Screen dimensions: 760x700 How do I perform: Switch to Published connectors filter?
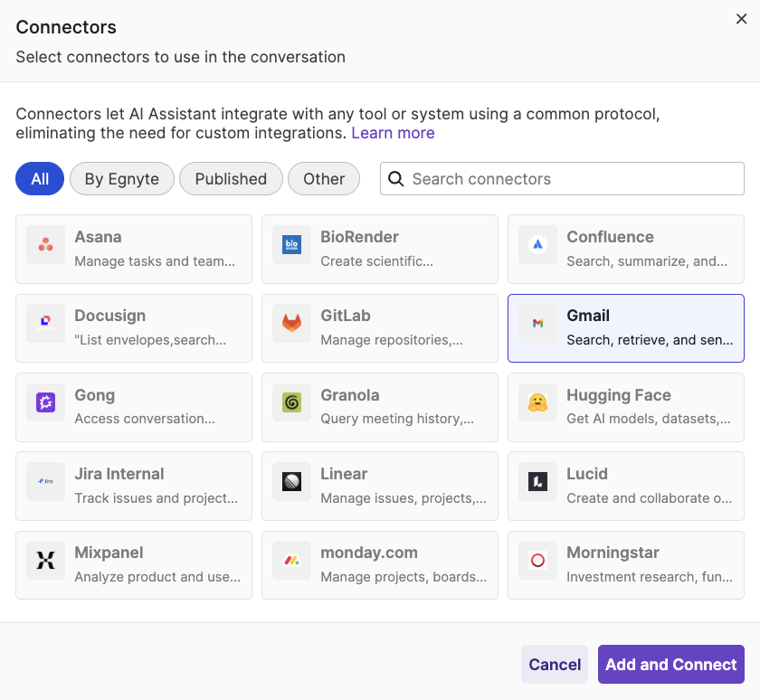pos(231,179)
